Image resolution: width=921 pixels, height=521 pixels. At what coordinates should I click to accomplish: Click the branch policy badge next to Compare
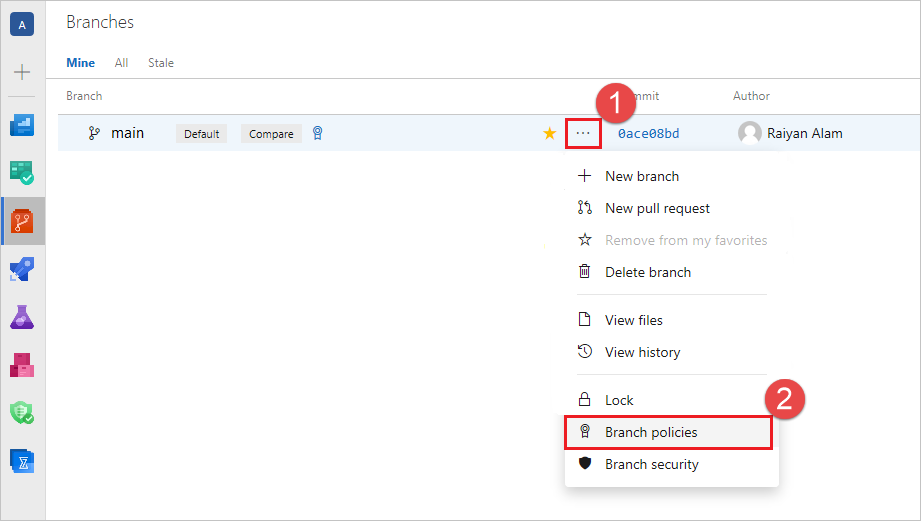click(318, 133)
